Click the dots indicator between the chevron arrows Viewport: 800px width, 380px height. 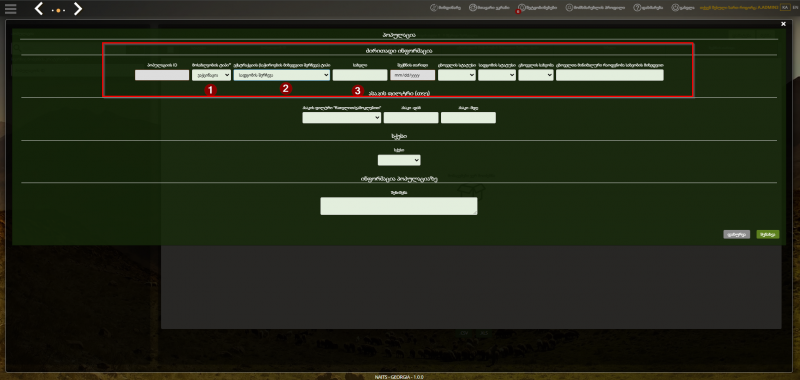(58, 10)
